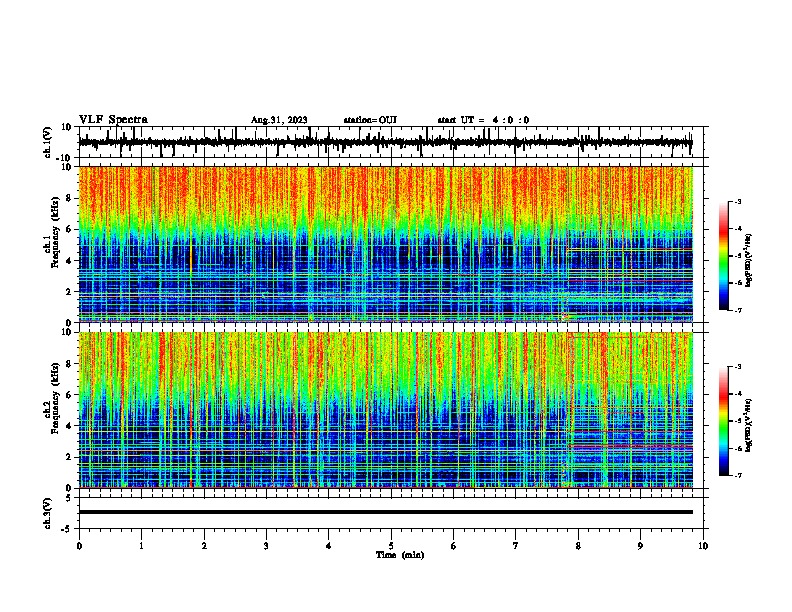Click tick label "5" on the Time axis
Screen dimensions: 792x612
(x=391, y=546)
